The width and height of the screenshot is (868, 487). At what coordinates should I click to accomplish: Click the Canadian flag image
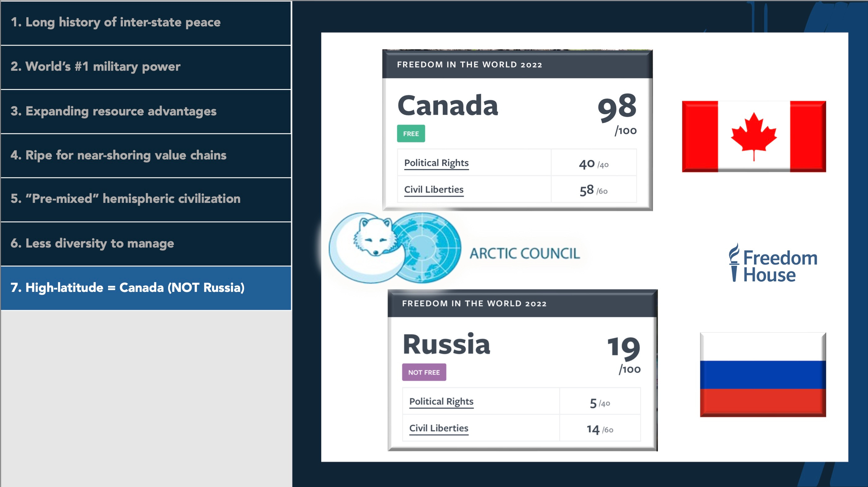[x=754, y=136]
